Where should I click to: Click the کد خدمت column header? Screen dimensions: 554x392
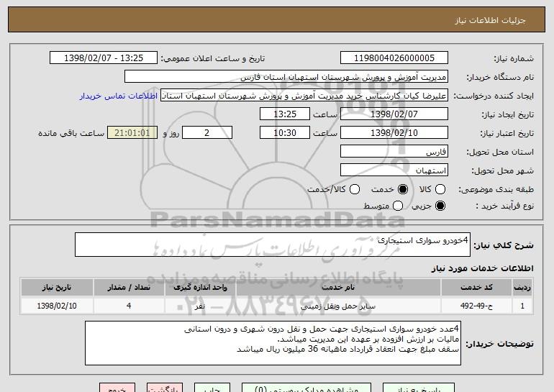click(x=476, y=288)
